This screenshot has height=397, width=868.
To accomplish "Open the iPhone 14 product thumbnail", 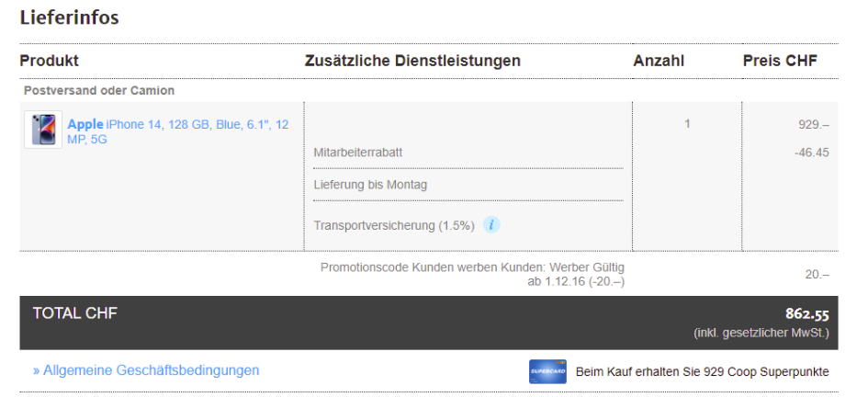I will [x=43, y=130].
